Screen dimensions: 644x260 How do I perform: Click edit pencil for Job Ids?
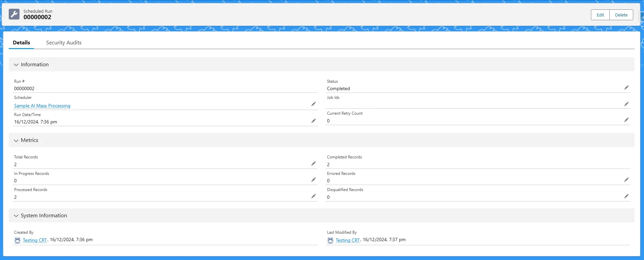pos(626,104)
